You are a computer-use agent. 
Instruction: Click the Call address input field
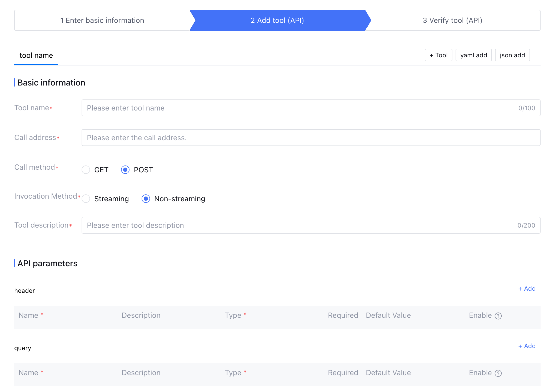point(311,138)
